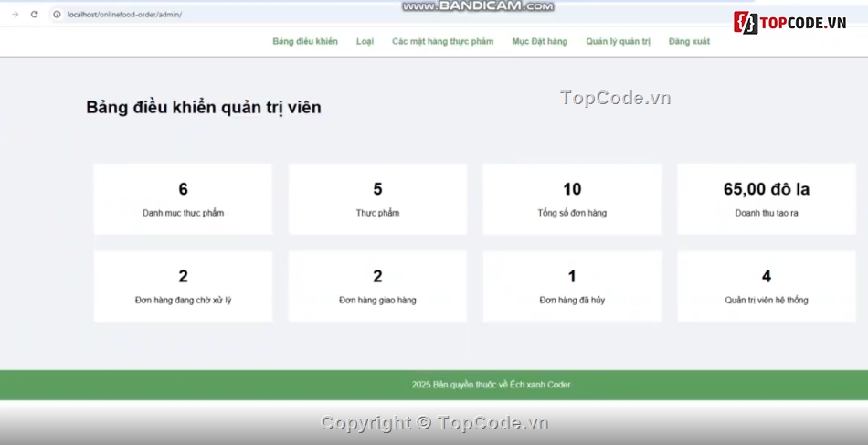Click the 65,00 đô la revenue value
Viewport: 868px width, 445px height.
(767, 189)
